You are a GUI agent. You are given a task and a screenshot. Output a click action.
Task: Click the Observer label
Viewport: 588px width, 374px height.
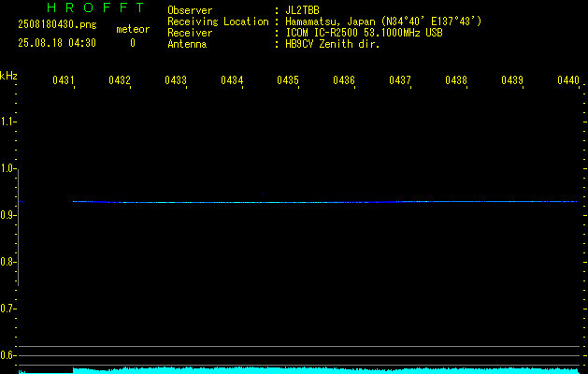tap(190, 10)
